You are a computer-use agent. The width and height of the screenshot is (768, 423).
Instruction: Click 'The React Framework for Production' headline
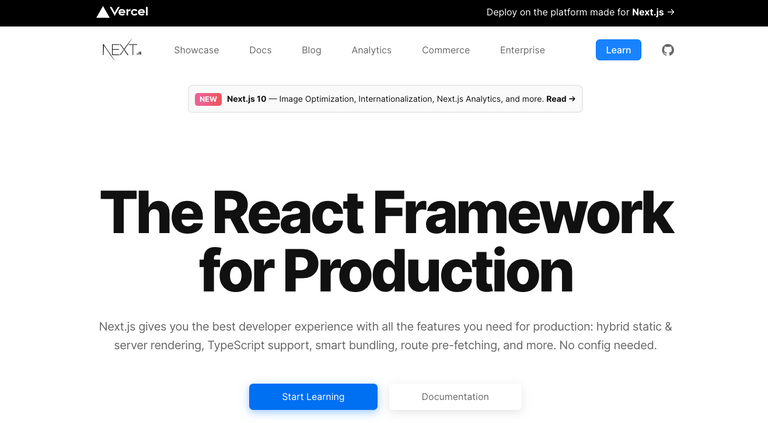click(386, 241)
